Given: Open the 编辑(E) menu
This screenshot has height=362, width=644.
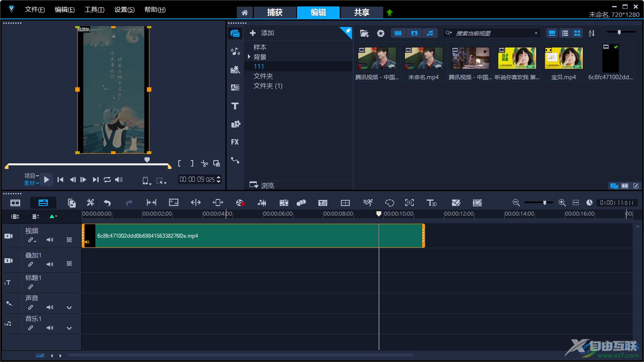Looking at the screenshot, I should (64, 9).
